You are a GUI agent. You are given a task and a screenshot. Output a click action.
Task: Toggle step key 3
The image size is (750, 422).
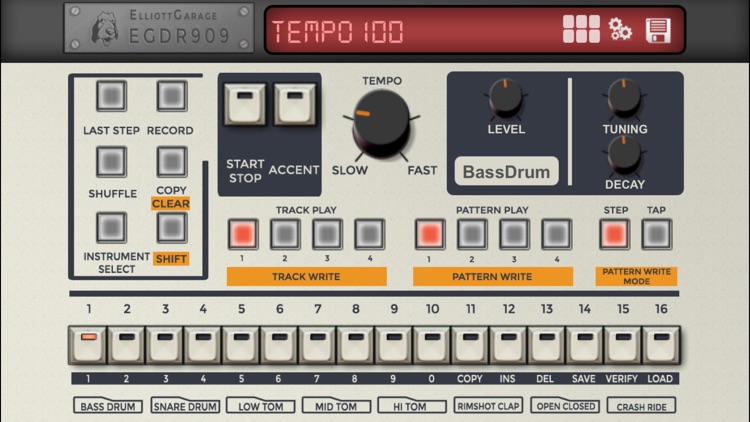pos(165,345)
